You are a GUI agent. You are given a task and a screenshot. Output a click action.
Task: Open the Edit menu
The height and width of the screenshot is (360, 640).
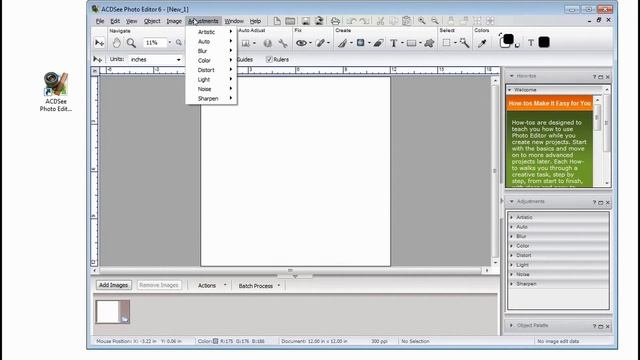(x=115, y=21)
